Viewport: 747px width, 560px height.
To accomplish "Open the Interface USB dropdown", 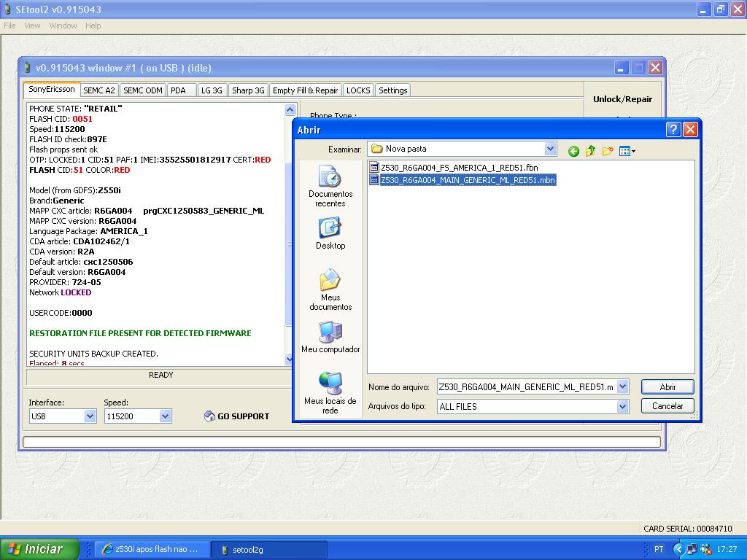I will pos(90,416).
